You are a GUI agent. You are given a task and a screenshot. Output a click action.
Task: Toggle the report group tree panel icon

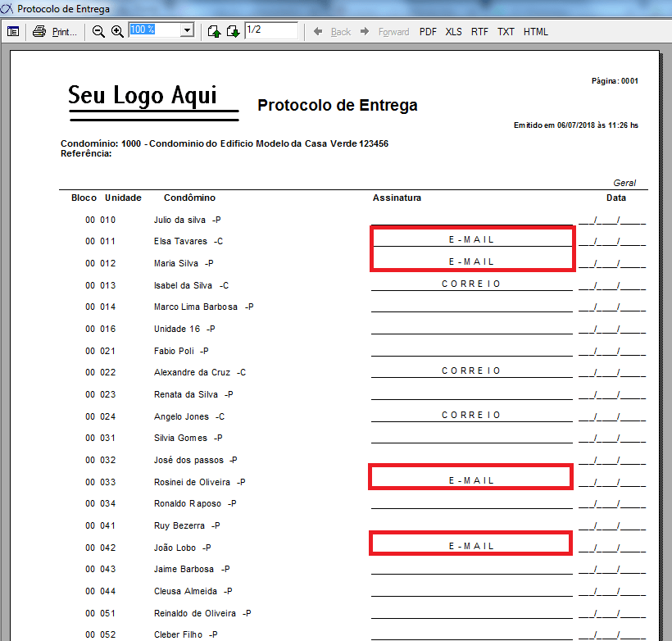pyautogui.click(x=12, y=31)
